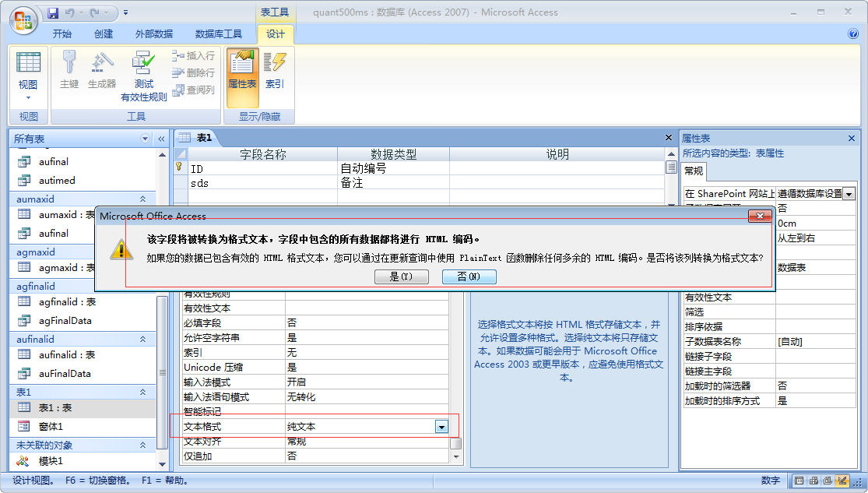
Task: Click 备注 data type cell
Action: pyautogui.click(x=393, y=183)
